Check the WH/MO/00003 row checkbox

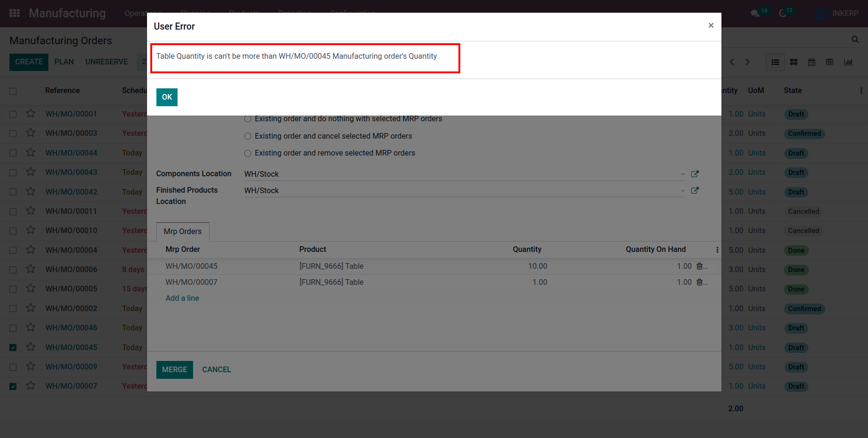(x=13, y=134)
